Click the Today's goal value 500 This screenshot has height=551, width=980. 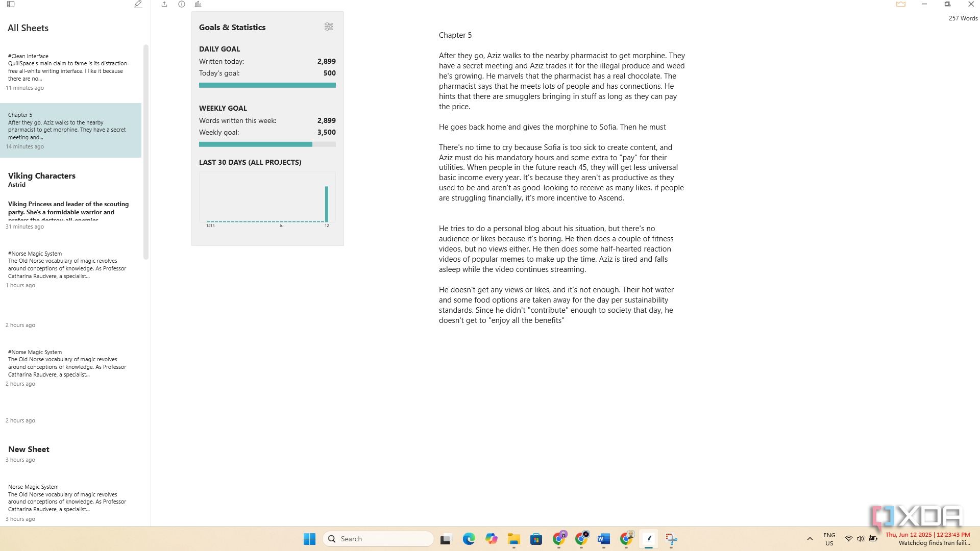(x=329, y=73)
